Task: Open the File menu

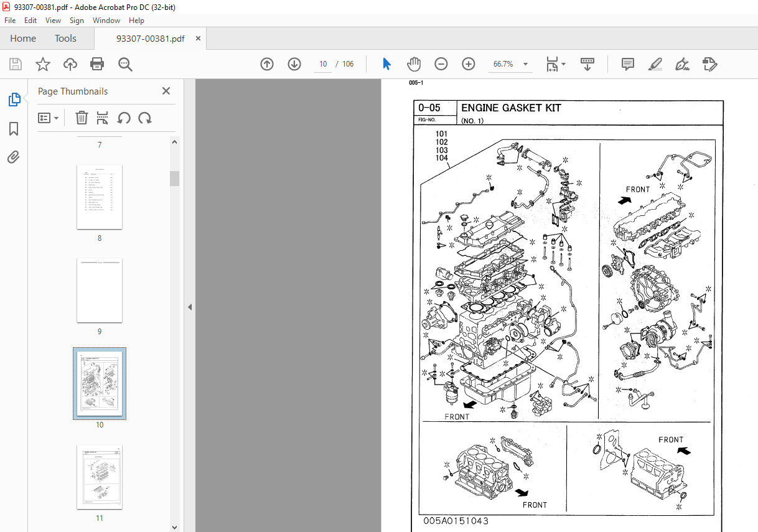Action: point(10,21)
